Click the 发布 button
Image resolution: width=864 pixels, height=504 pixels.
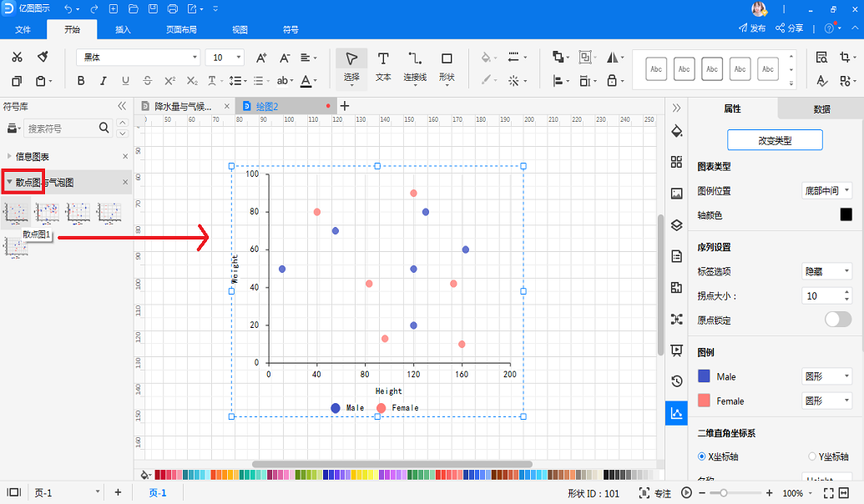(x=752, y=28)
